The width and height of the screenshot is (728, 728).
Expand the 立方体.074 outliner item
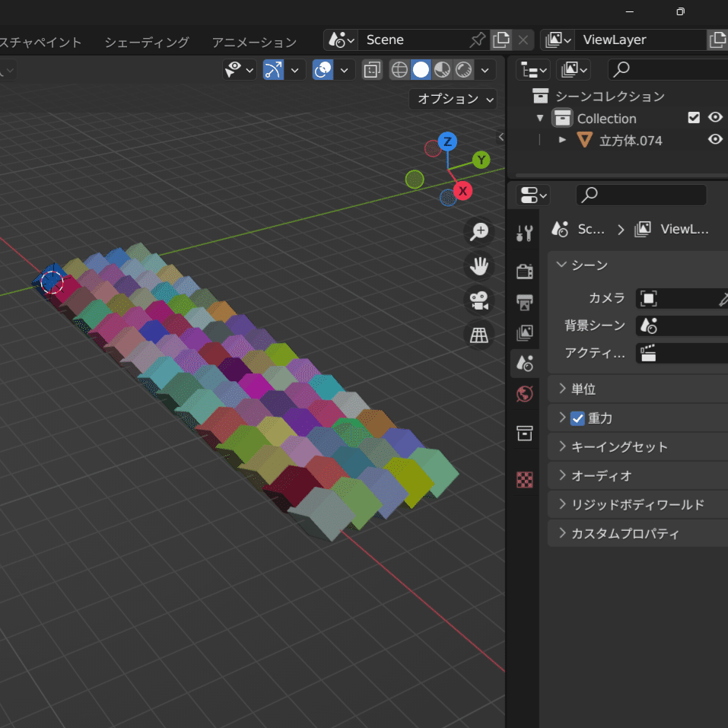click(x=561, y=139)
